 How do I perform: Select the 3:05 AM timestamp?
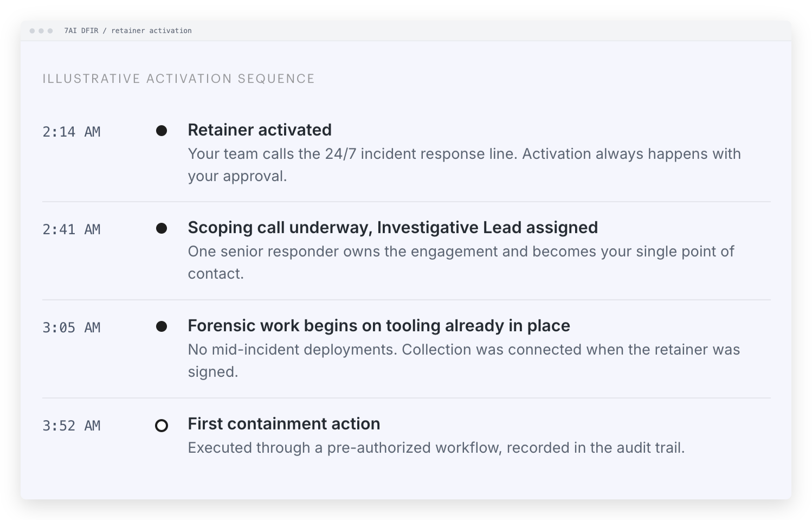tap(72, 328)
